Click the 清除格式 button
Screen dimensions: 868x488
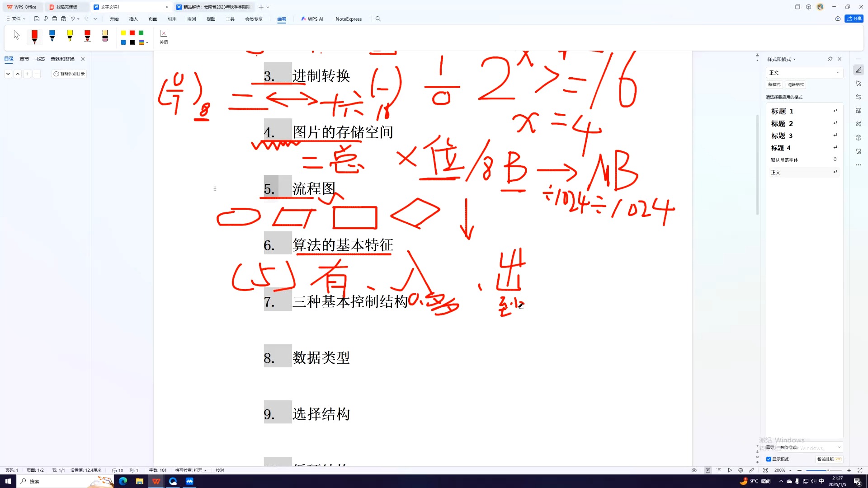click(x=795, y=84)
